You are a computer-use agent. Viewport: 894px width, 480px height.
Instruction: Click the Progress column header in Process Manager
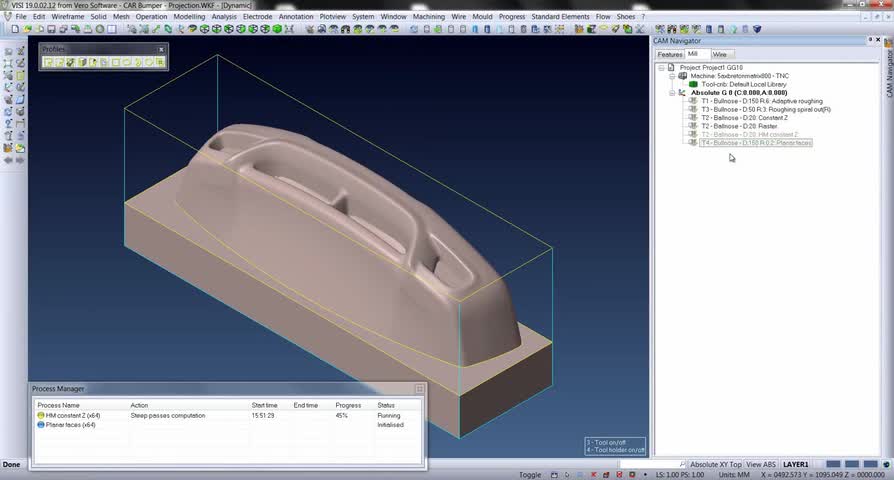(348, 405)
